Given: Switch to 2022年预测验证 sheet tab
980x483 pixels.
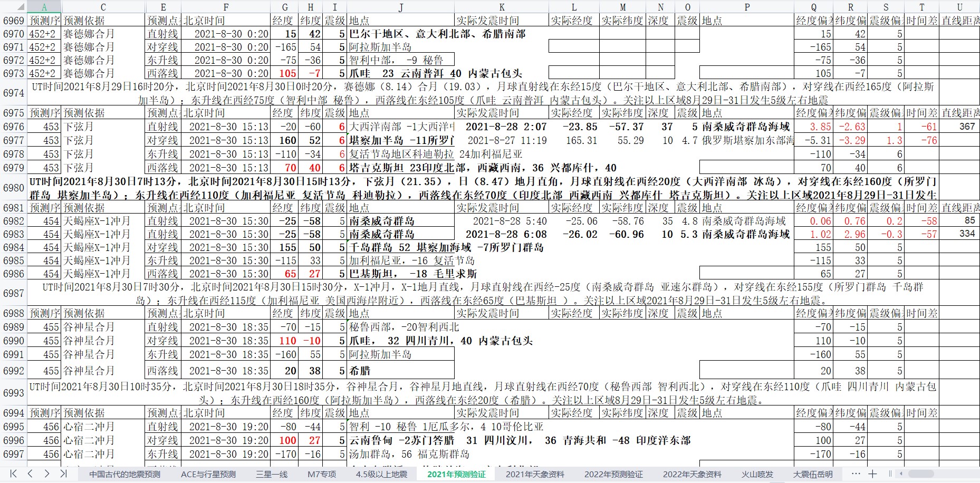Looking at the screenshot, I should (613, 474).
